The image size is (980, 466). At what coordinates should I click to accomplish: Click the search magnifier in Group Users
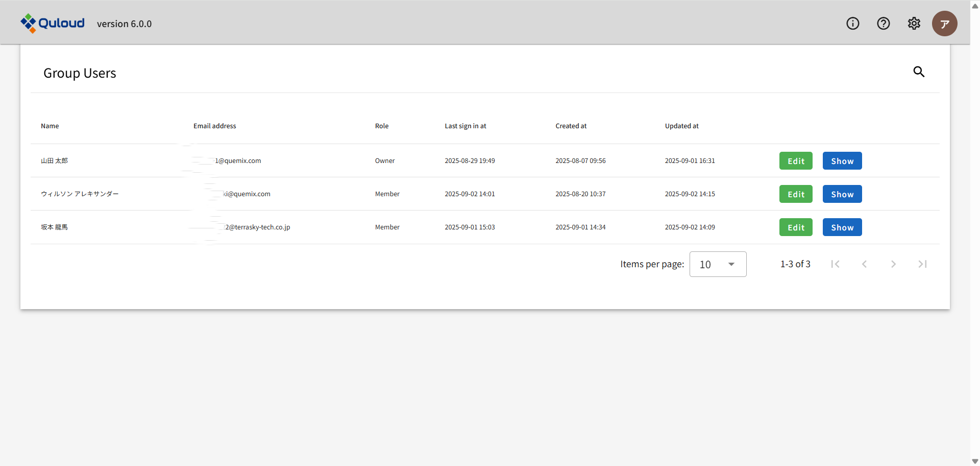(919, 72)
